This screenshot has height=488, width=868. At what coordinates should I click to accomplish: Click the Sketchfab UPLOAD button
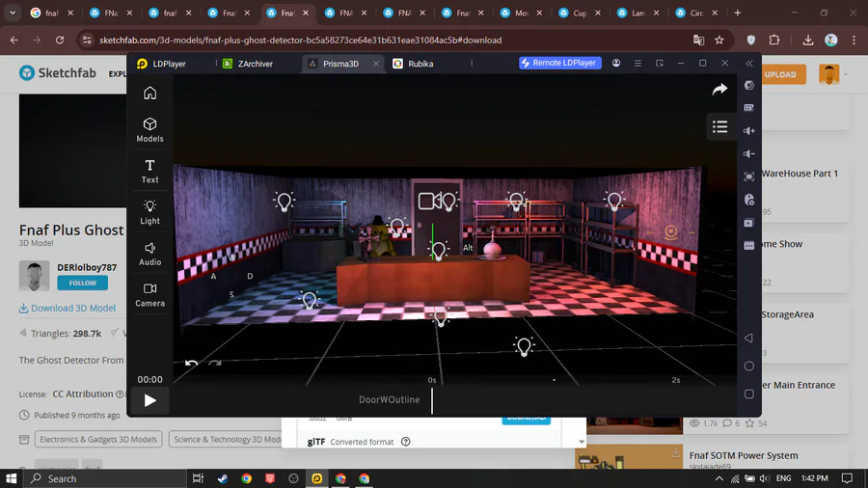(780, 74)
